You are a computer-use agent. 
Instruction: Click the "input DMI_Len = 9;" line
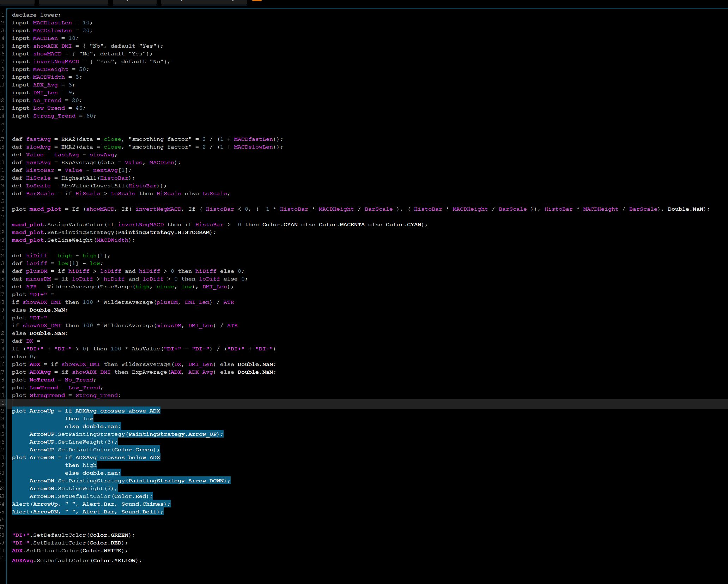[43, 92]
